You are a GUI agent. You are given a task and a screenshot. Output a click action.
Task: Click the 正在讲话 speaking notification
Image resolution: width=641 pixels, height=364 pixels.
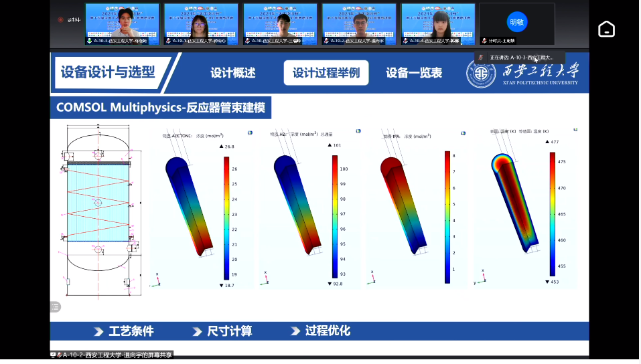[520, 58]
